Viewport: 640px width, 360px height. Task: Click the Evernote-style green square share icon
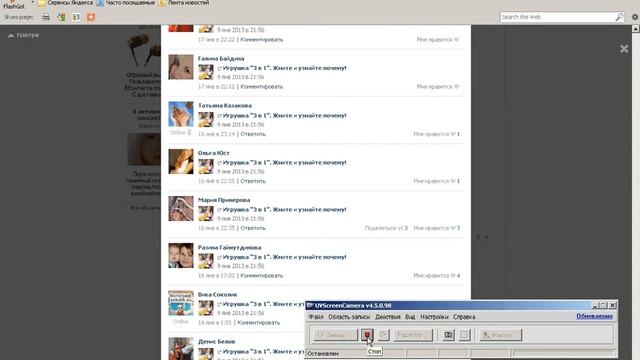pyautogui.click(x=76, y=17)
